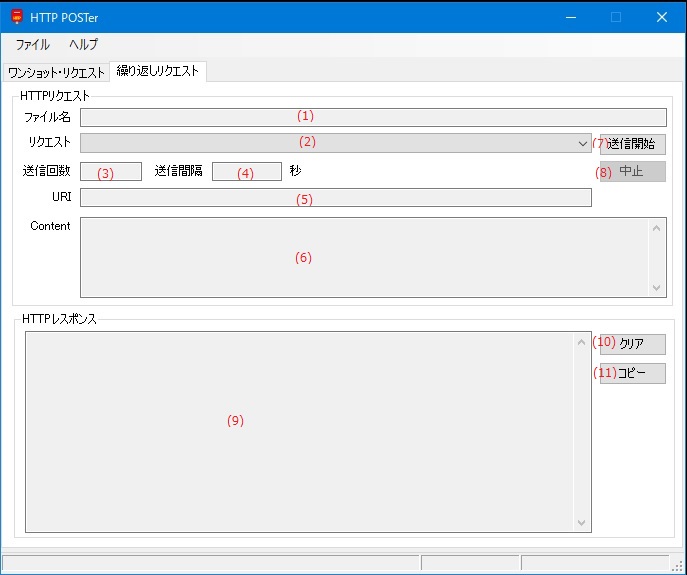Viewport: 687px width, 575px height.
Task: Minimize the HTTP POSTer window
Action: [x=570, y=17]
